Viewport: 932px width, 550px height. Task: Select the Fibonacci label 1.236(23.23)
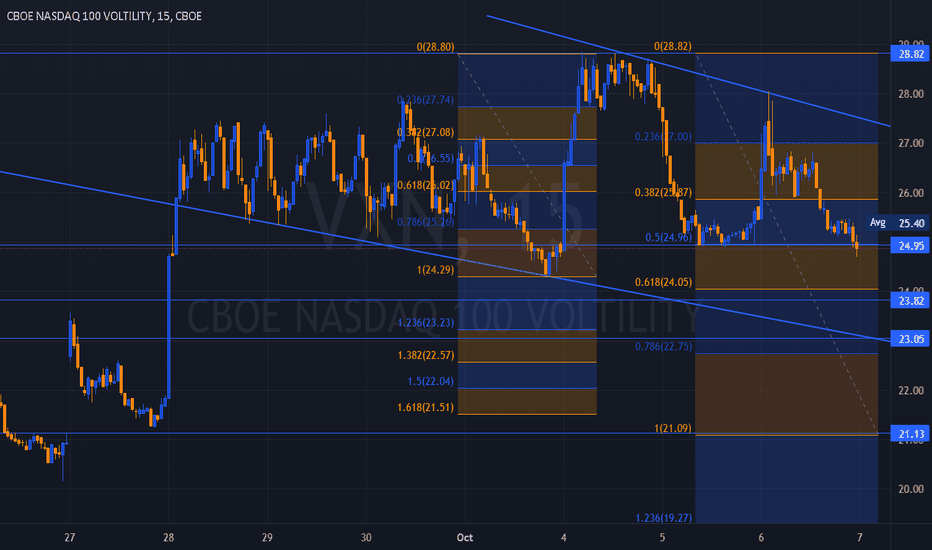(426, 322)
